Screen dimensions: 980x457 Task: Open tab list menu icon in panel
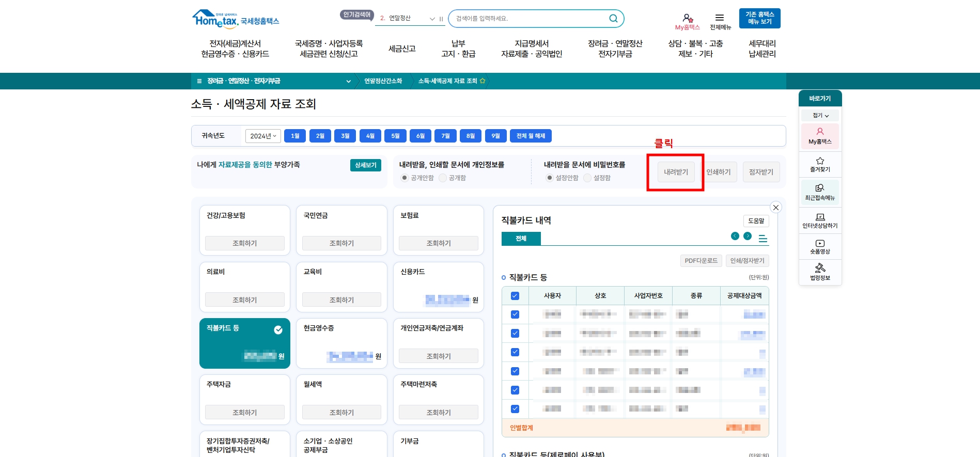[763, 238]
